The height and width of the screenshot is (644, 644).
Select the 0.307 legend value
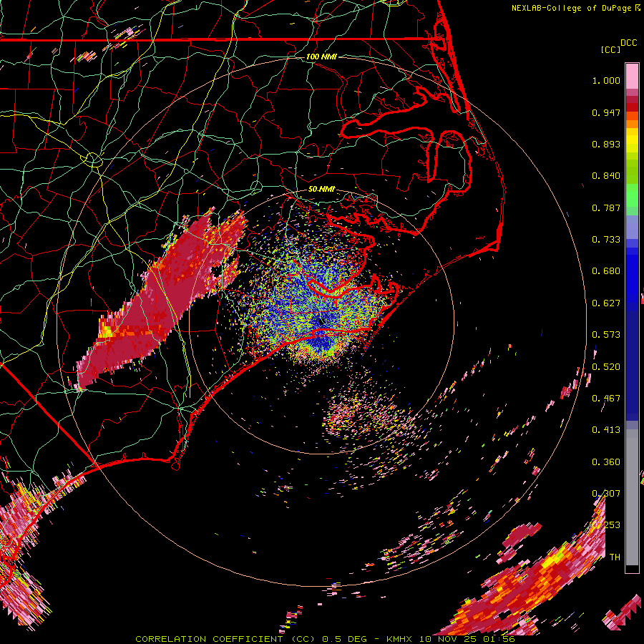606,494
